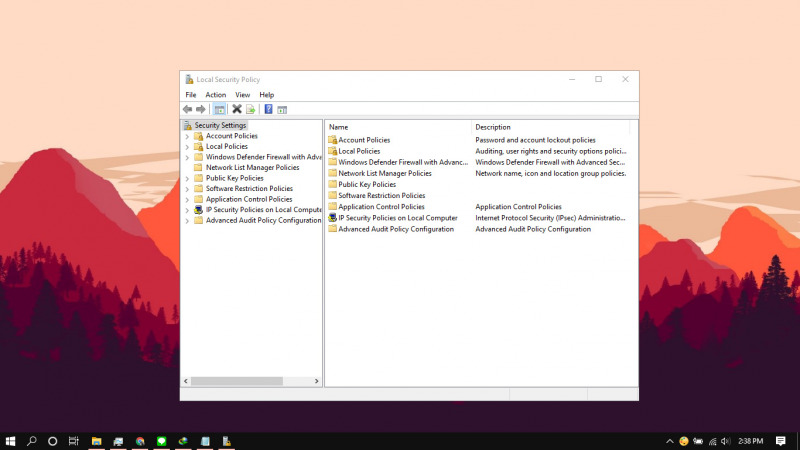The width and height of the screenshot is (800, 450).
Task: Click the tree pane scrollbar right arrow
Action: click(x=316, y=381)
